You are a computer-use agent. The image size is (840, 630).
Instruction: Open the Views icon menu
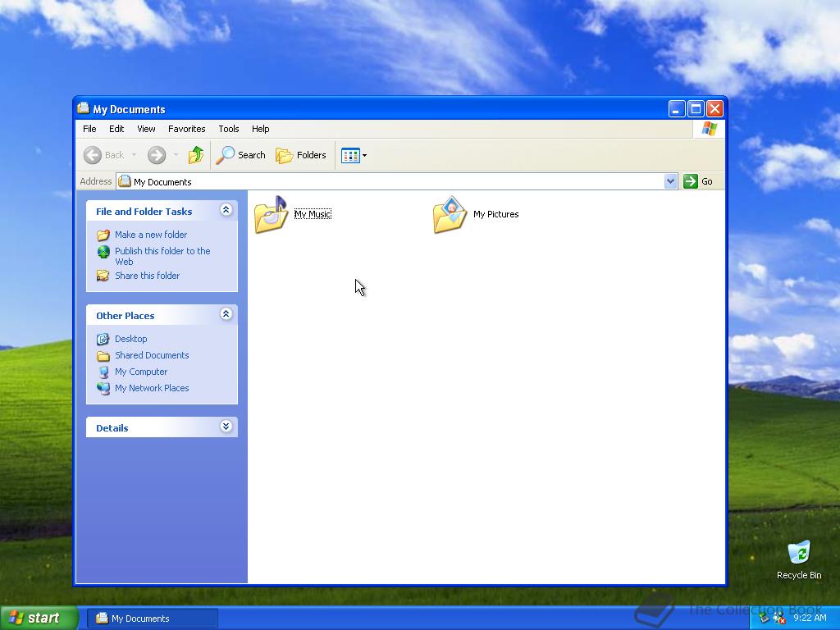(x=354, y=155)
